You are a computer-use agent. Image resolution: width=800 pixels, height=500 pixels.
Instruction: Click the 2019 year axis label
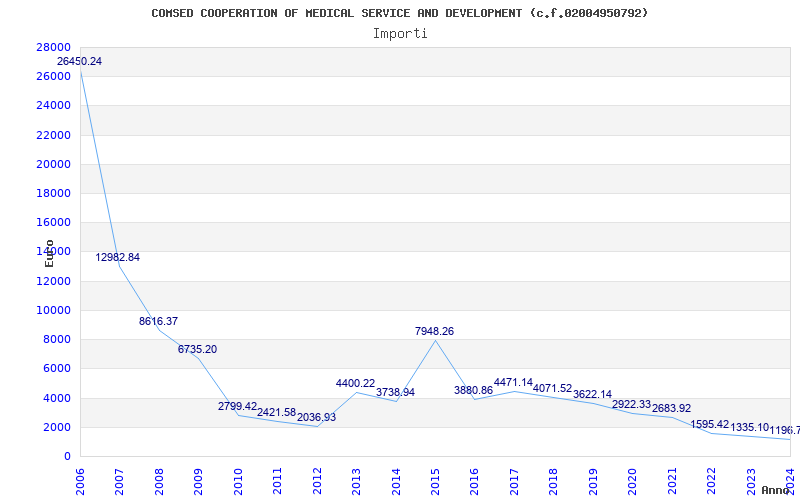(593, 482)
